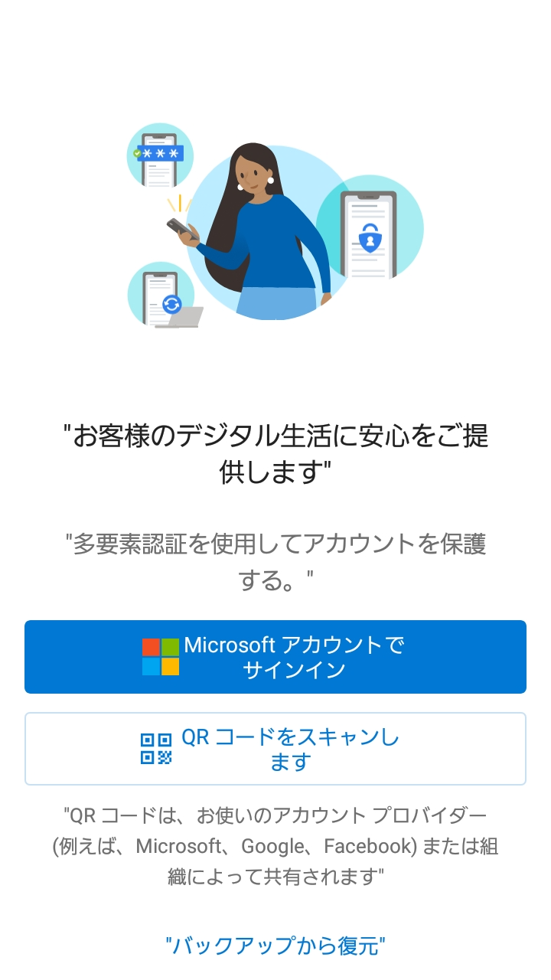Click the QR code icon
Viewport: 551px width, 980px height.
(156, 749)
